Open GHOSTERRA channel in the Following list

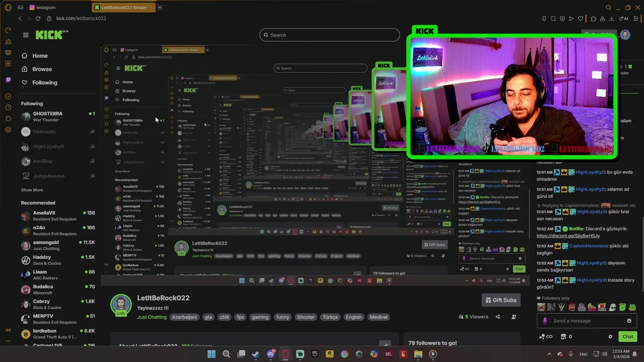(x=58, y=117)
